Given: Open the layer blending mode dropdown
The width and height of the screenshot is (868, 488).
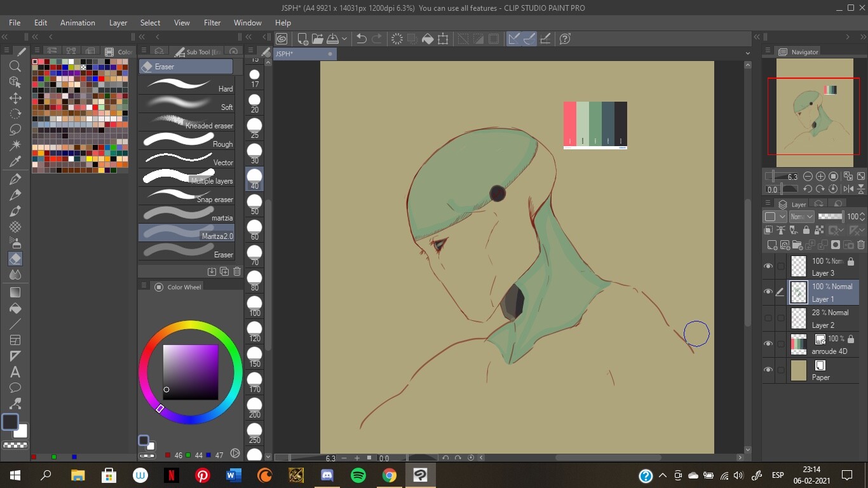Looking at the screenshot, I should click(801, 217).
